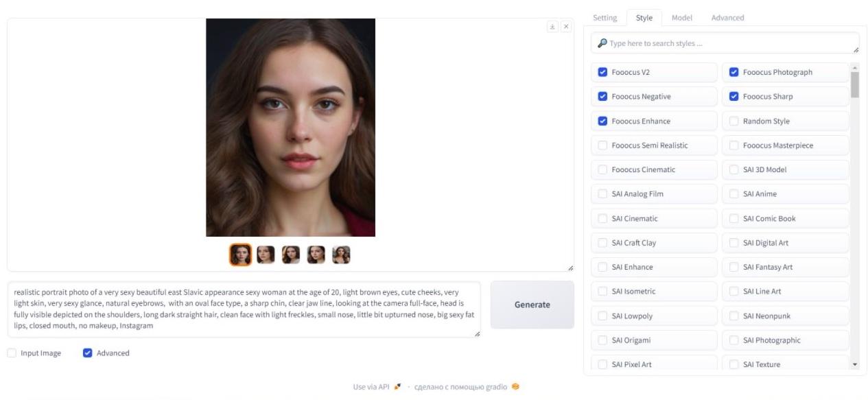This screenshot has width=868, height=400.
Task: Select the third gallery thumbnail
Action: click(291, 255)
